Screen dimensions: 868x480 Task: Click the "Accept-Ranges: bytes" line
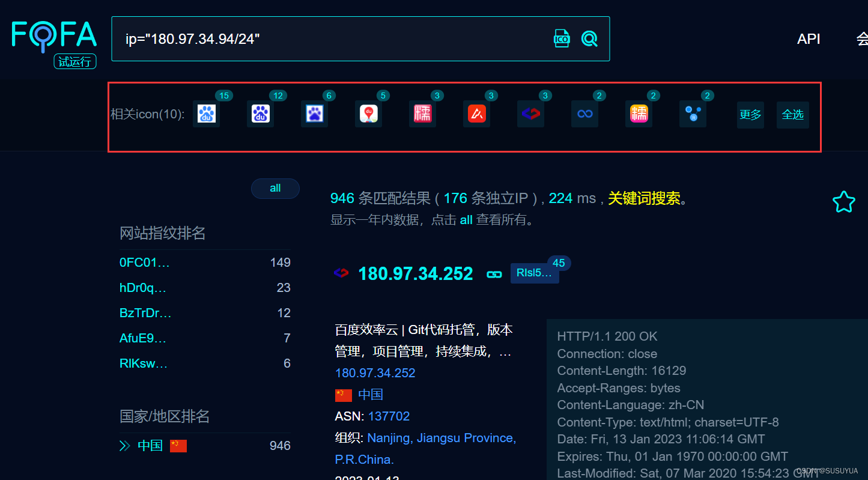pos(619,388)
